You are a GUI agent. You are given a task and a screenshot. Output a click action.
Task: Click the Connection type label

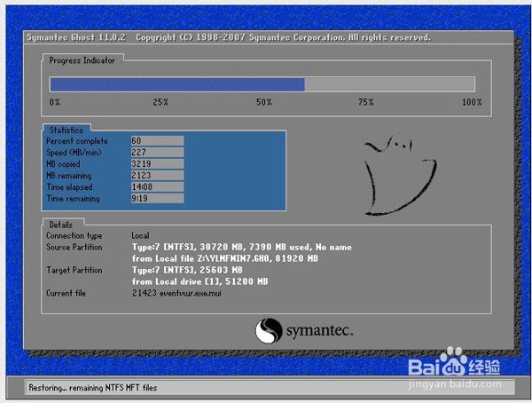pyautogui.click(x=74, y=235)
